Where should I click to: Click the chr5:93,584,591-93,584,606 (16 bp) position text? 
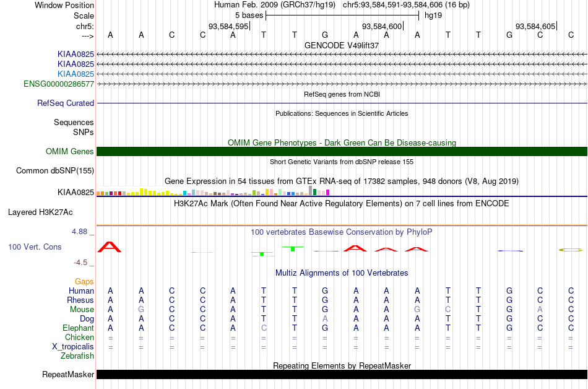(x=406, y=5)
